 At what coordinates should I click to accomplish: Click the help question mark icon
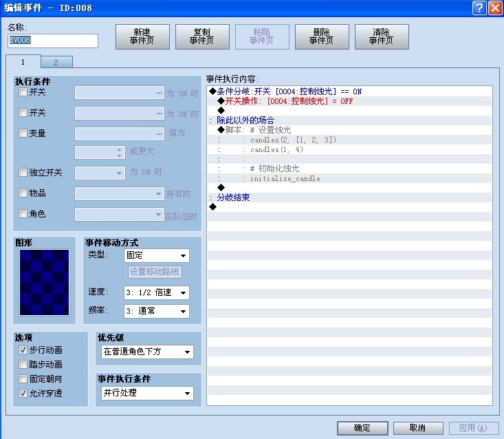[x=479, y=8]
